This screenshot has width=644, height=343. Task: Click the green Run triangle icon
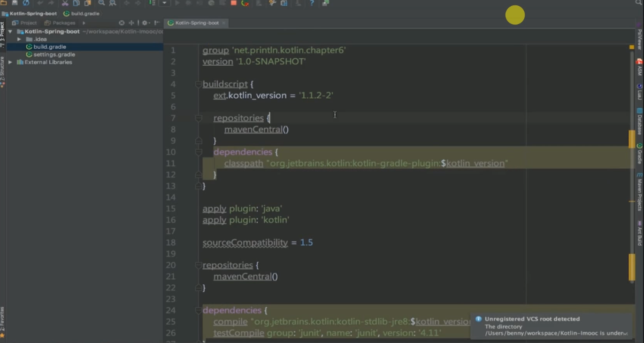[177, 3]
